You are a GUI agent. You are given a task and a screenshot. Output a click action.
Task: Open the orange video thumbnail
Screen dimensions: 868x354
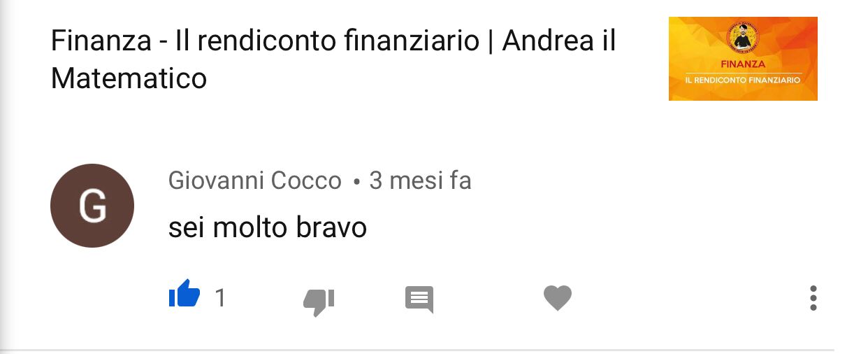[x=743, y=59]
